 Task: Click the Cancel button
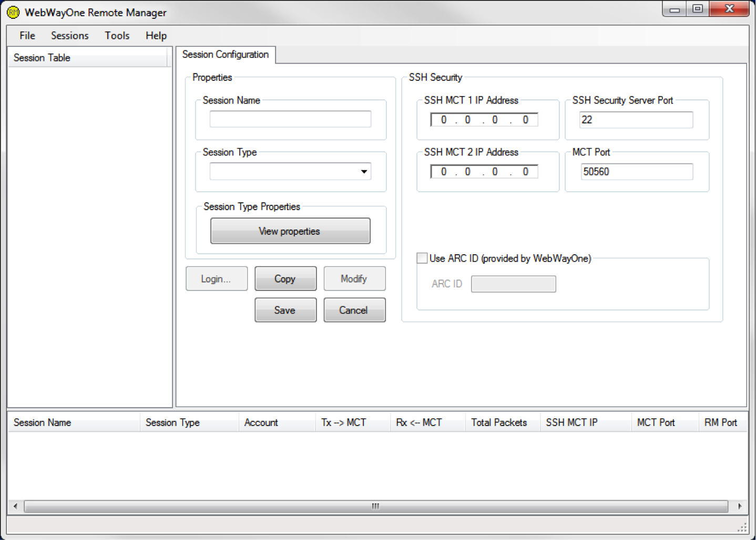354,310
